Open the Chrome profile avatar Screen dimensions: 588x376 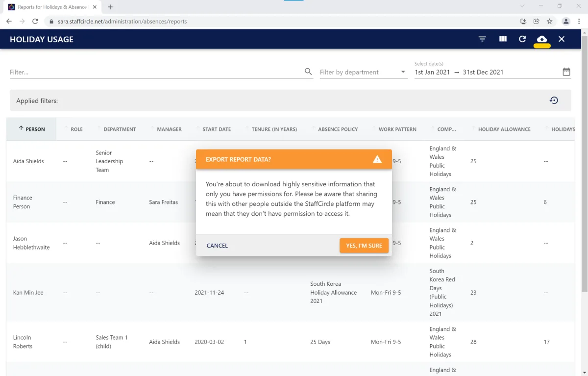tap(566, 21)
